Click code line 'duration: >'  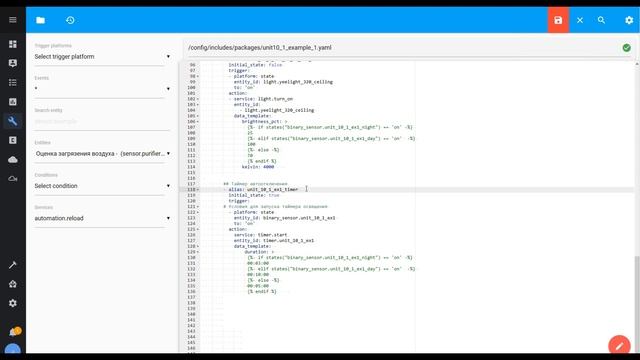click(259, 252)
